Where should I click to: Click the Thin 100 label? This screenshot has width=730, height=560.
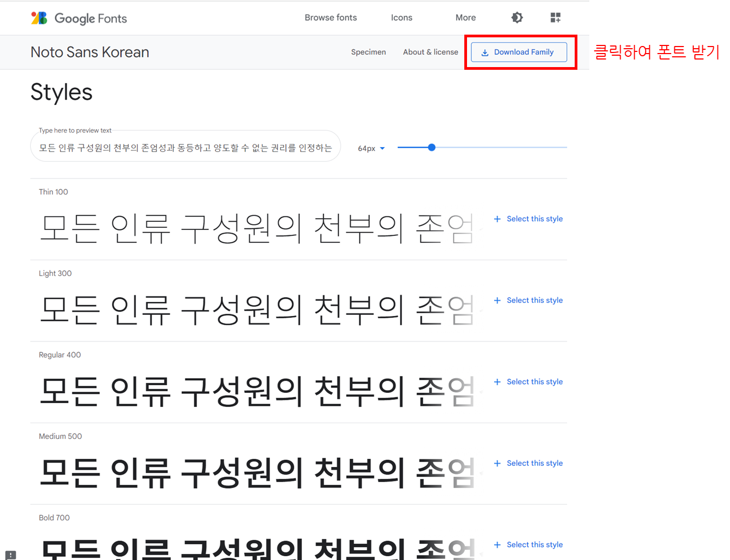(x=54, y=192)
